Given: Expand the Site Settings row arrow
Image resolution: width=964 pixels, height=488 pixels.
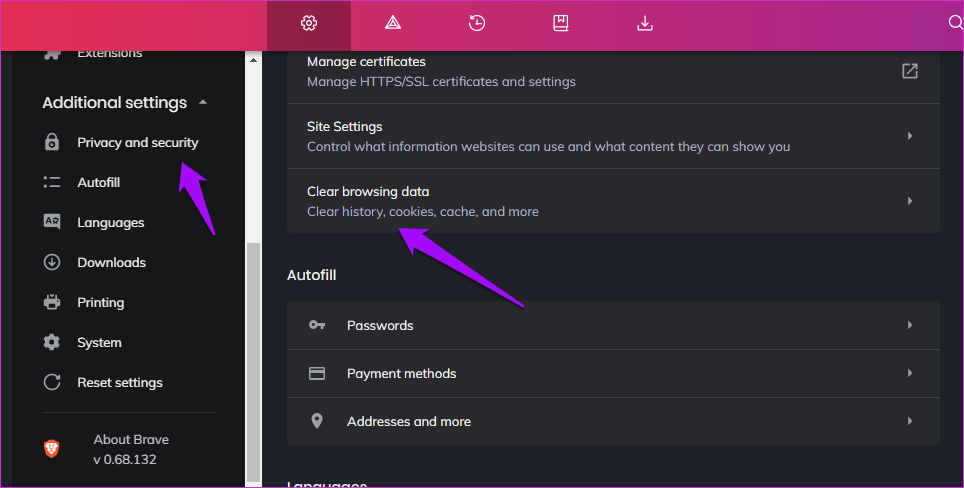Looking at the screenshot, I should [909, 136].
